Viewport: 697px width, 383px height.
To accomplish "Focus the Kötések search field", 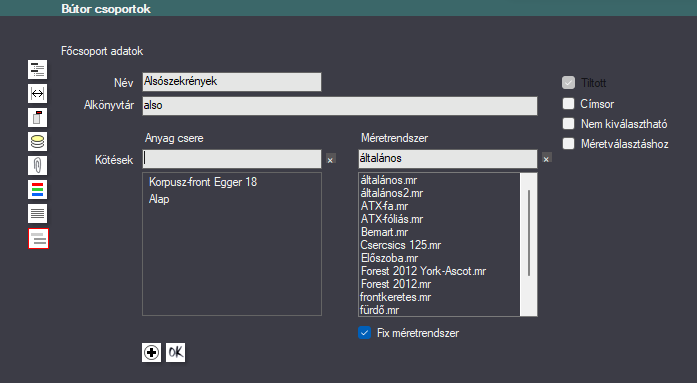I will 232,159.
